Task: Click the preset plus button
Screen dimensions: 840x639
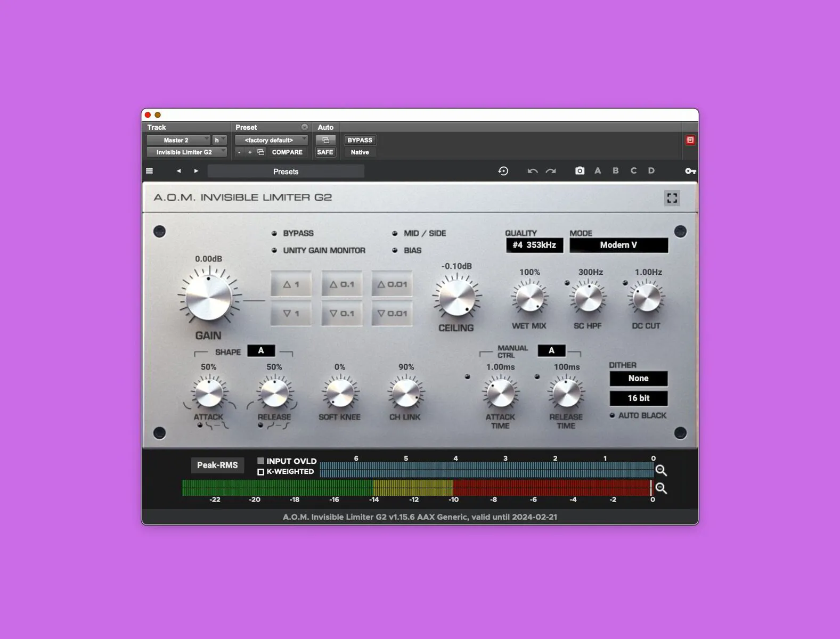Action: (x=250, y=152)
